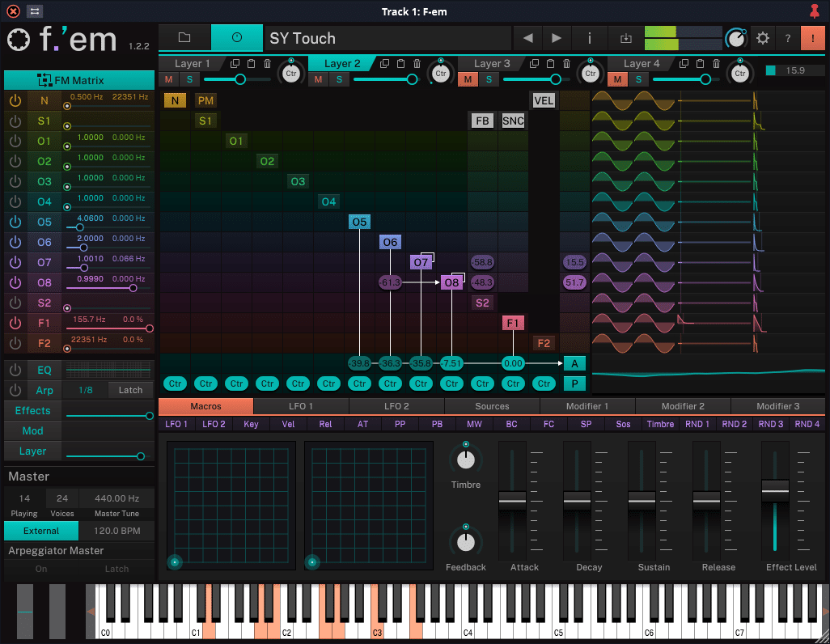
Task: Switch to the Modifier 1 tab
Action: coord(587,406)
